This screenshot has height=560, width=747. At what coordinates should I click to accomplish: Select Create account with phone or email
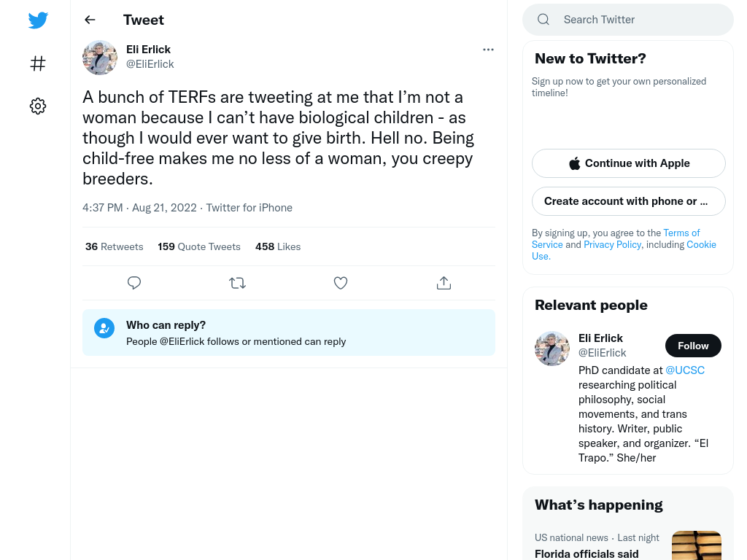point(628,201)
